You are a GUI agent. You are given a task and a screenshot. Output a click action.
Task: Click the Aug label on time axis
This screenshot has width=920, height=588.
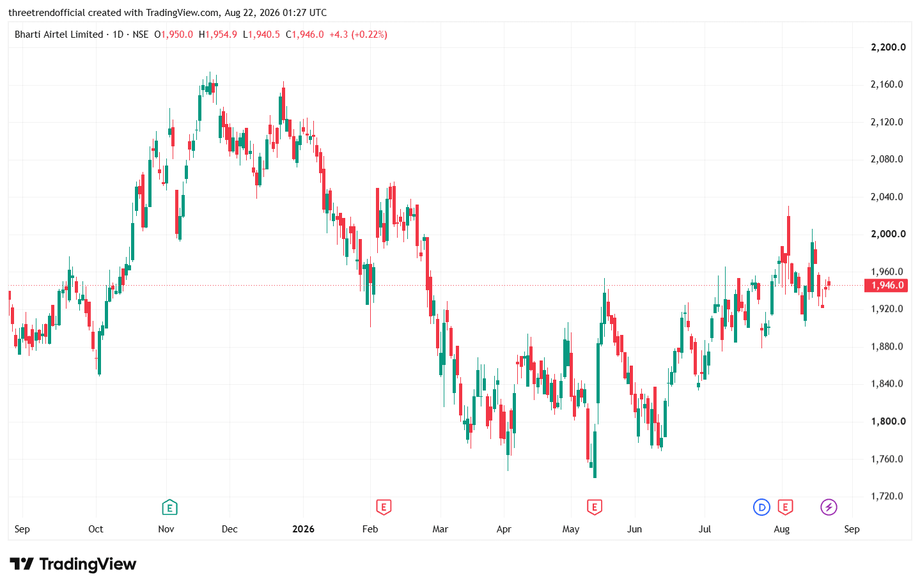tap(782, 529)
